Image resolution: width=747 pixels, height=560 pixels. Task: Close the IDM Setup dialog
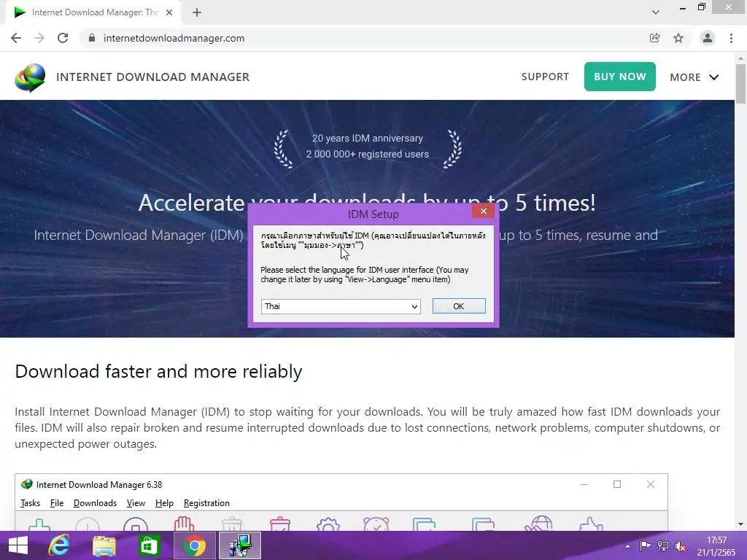[483, 211]
